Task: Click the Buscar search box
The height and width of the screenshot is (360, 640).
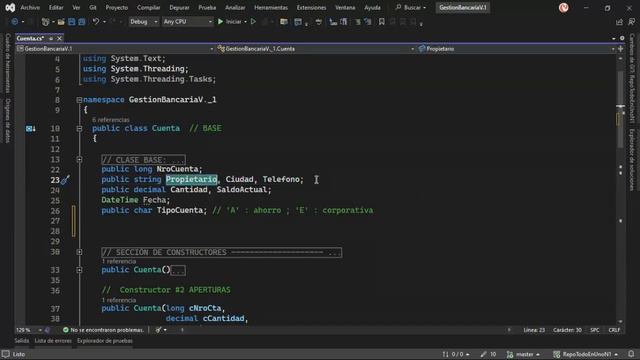Action: tap(411, 7)
